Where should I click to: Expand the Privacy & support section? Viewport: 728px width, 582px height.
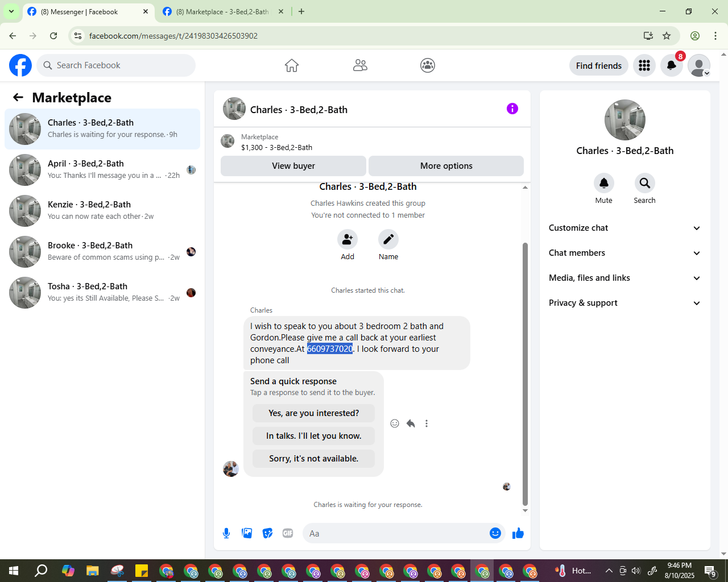click(625, 303)
